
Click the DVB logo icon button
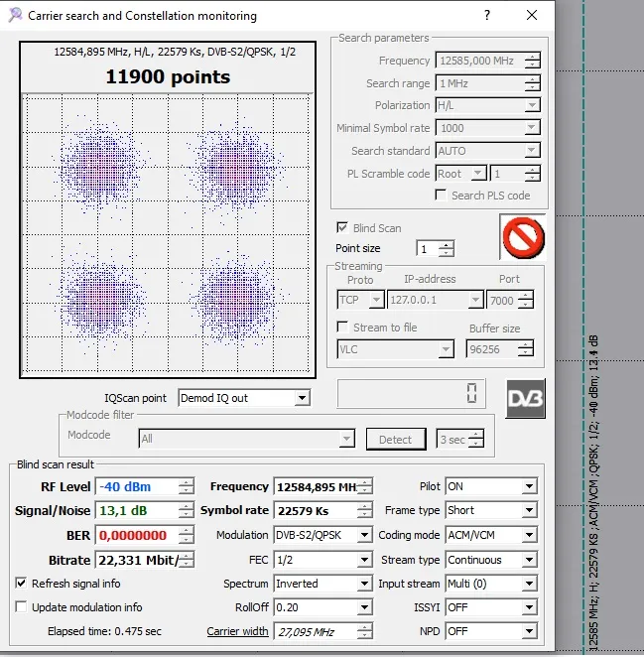(525, 397)
